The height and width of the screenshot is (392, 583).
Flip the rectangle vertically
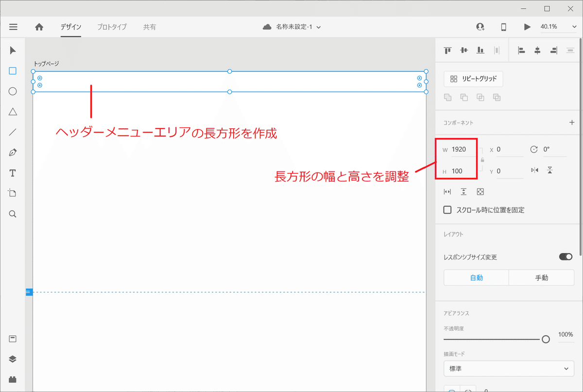pos(549,170)
